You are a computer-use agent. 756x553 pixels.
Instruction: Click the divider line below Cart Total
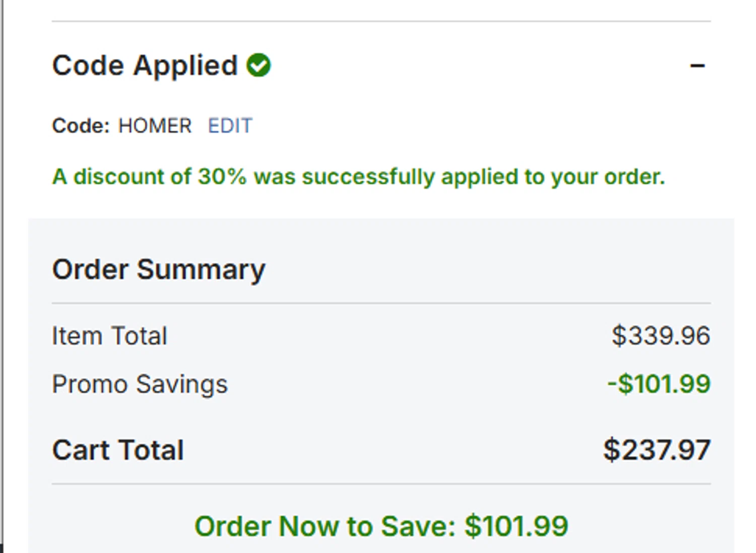coord(381,484)
